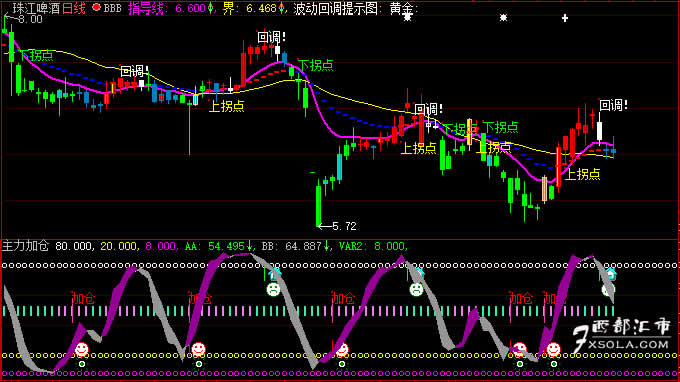
Task: Click the down arrow after BB value 64.887
Action: [326, 246]
